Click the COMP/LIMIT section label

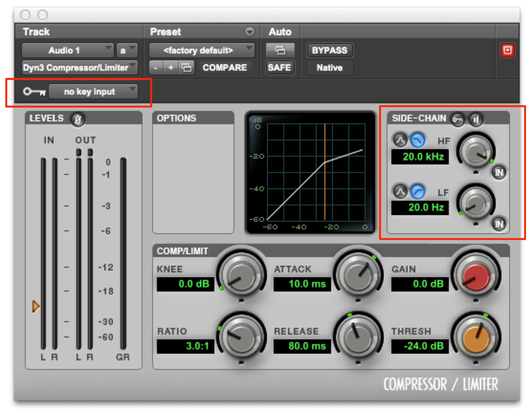pos(182,251)
